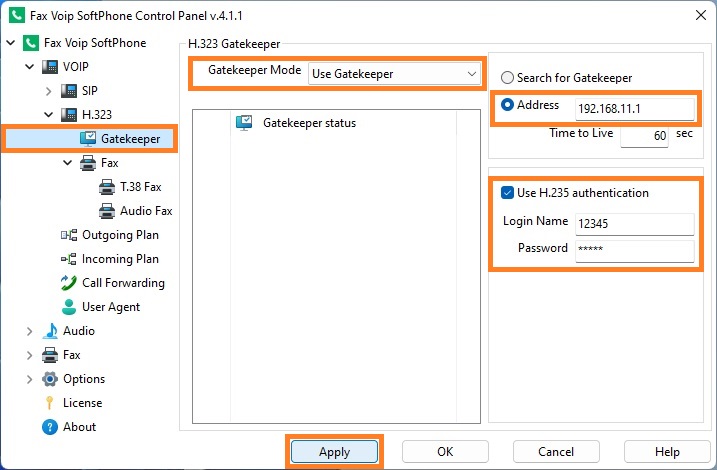Select the Address radio button

(x=507, y=105)
